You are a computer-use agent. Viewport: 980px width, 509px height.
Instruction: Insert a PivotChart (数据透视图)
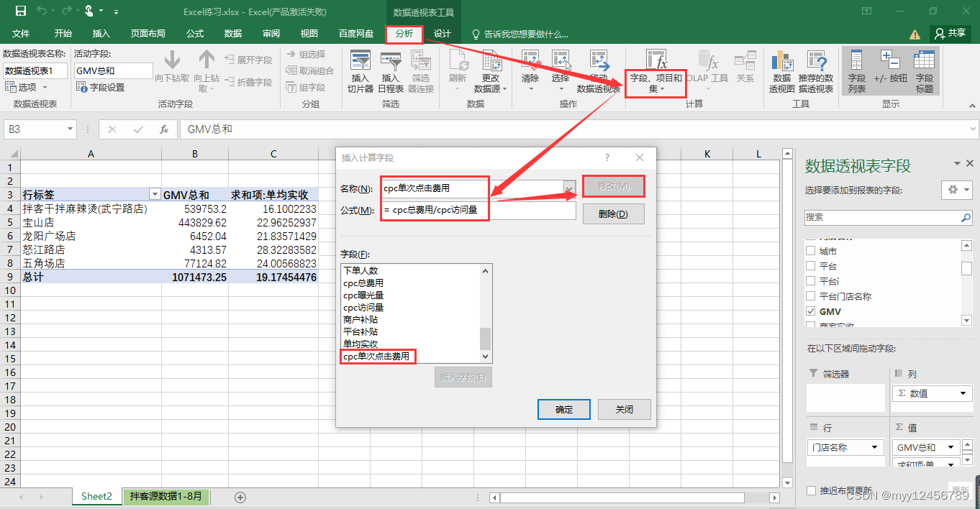[x=781, y=72]
